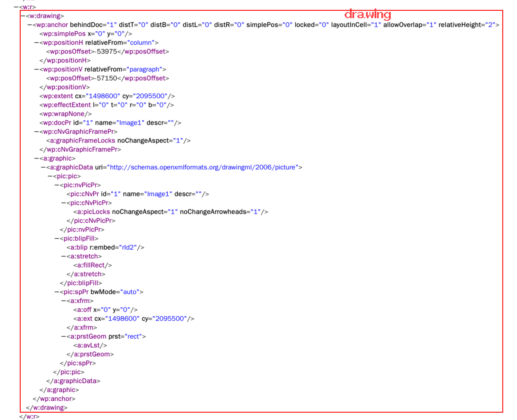Click the a:avLst tag

coord(90,345)
